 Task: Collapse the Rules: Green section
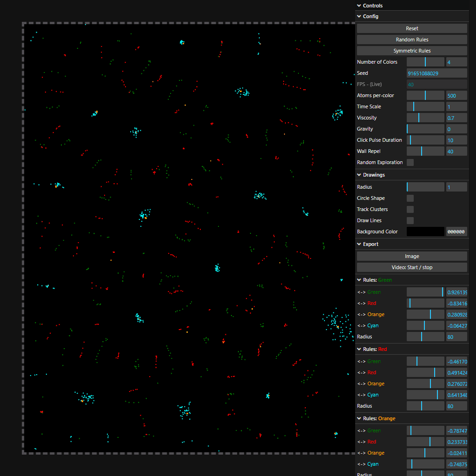coord(412,280)
